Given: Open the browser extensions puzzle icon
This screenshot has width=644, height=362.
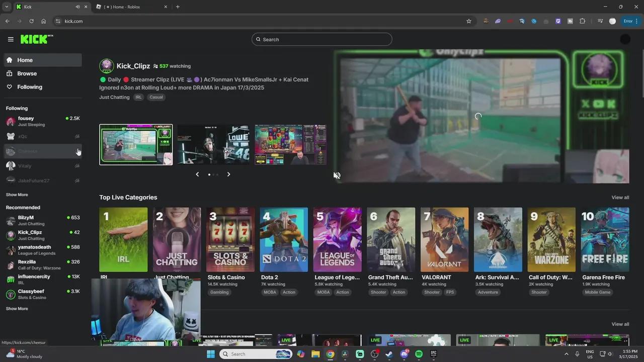Looking at the screenshot, I should click(583, 21).
